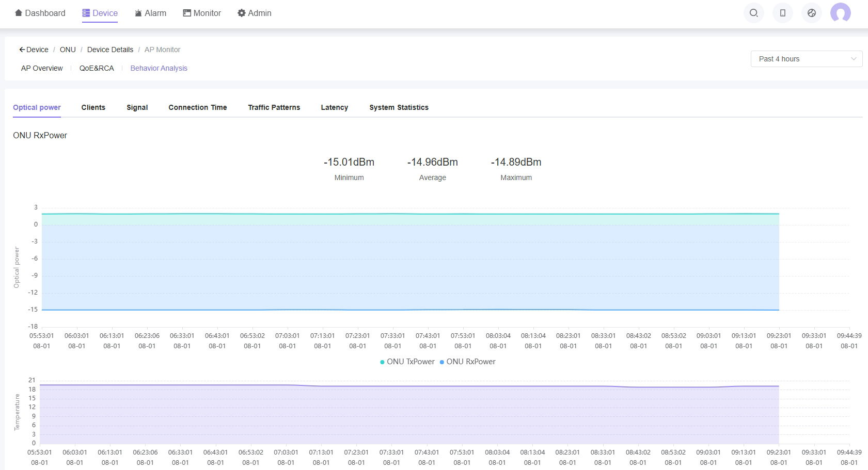
Task: Switch to the Clients tab
Action: click(93, 107)
